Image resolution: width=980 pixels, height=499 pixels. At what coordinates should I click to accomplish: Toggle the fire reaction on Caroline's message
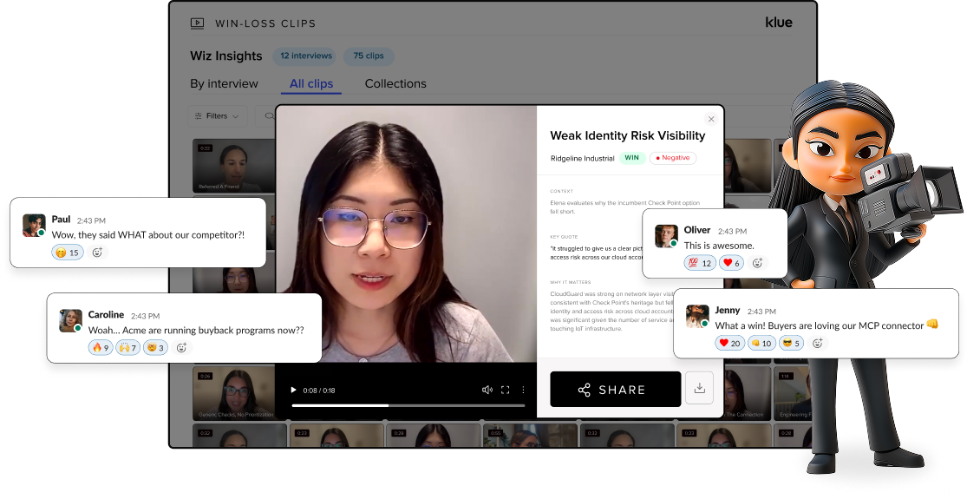click(x=101, y=348)
